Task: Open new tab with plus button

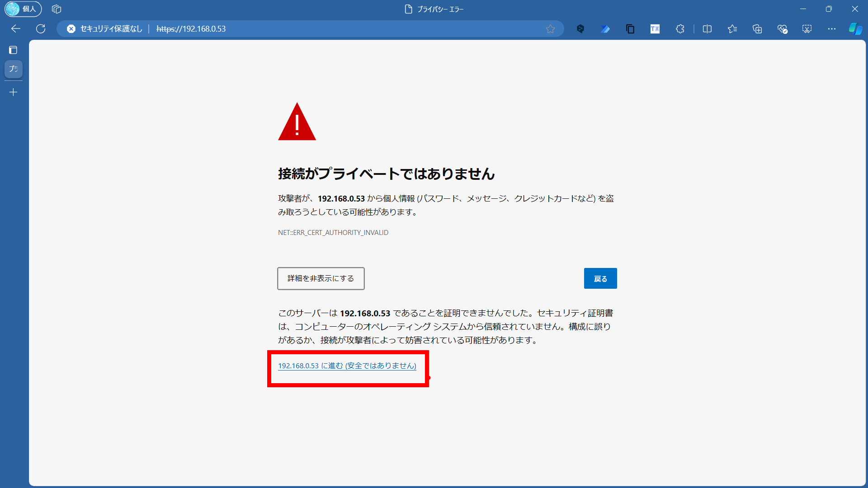Action: (x=14, y=92)
